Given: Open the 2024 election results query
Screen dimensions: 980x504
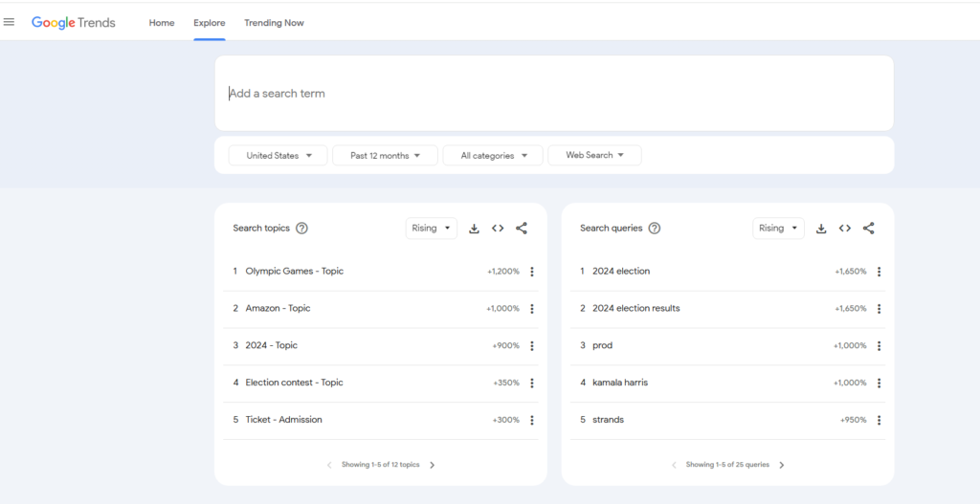Looking at the screenshot, I should tap(636, 308).
